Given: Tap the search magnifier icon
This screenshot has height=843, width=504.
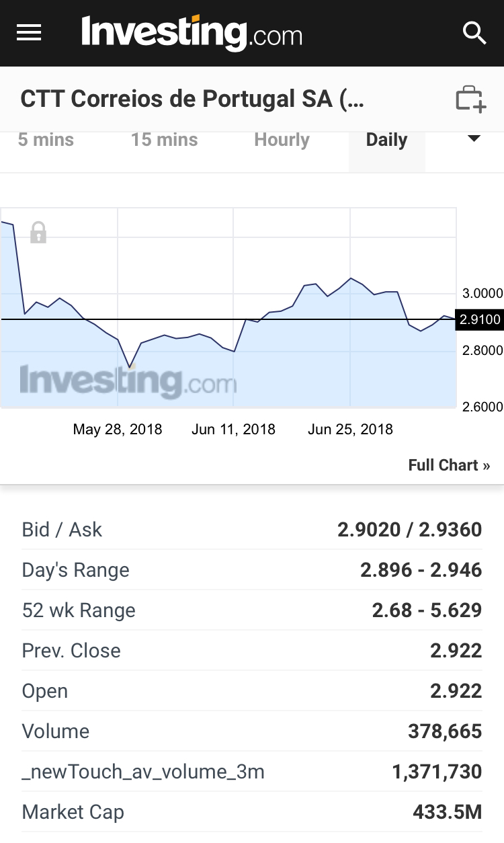Looking at the screenshot, I should (x=474, y=32).
